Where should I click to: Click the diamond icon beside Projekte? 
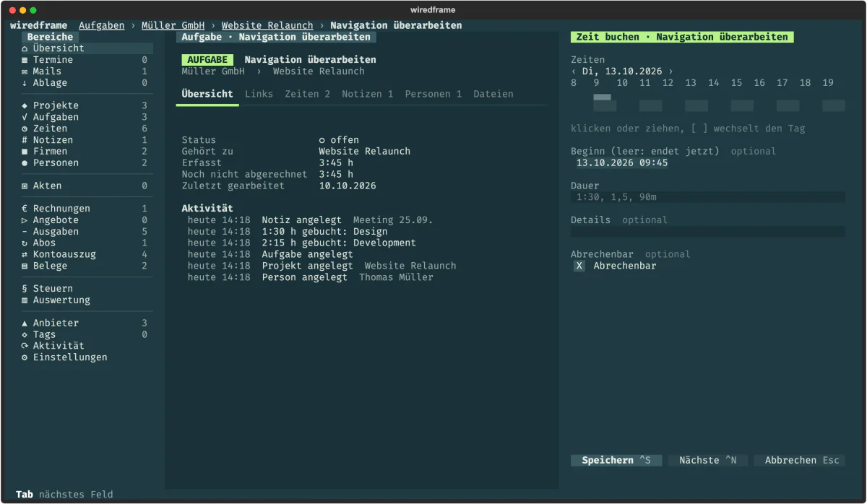(x=25, y=105)
